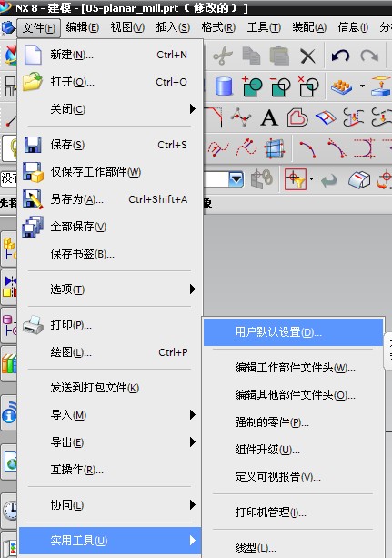Click the Copy icon in toolbar
Viewport: 392px width, 558px height.
[x=251, y=56]
